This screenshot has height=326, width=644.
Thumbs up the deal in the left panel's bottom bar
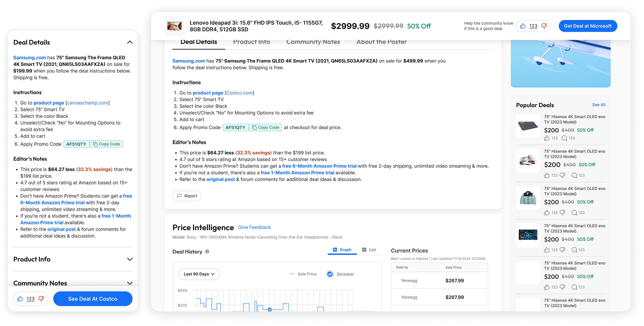pyautogui.click(x=20, y=299)
